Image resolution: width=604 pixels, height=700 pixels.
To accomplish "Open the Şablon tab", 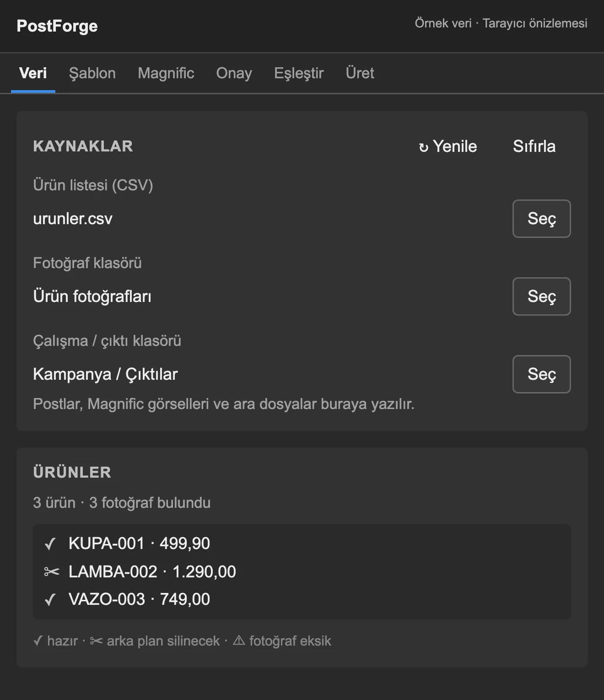I will 92,73.
